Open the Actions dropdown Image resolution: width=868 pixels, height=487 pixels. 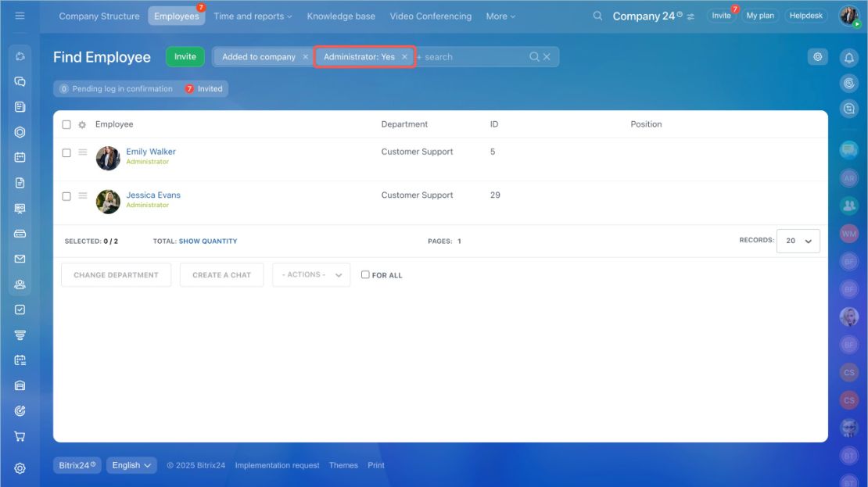click(x=311, y=274)
